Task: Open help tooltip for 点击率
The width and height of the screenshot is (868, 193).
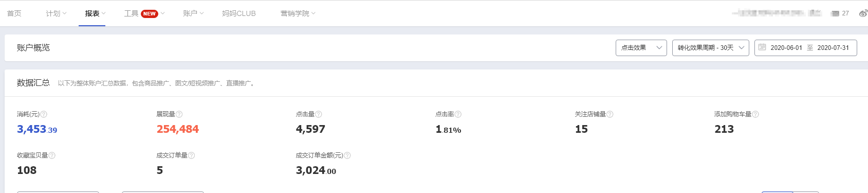Action: coord(458,114)
